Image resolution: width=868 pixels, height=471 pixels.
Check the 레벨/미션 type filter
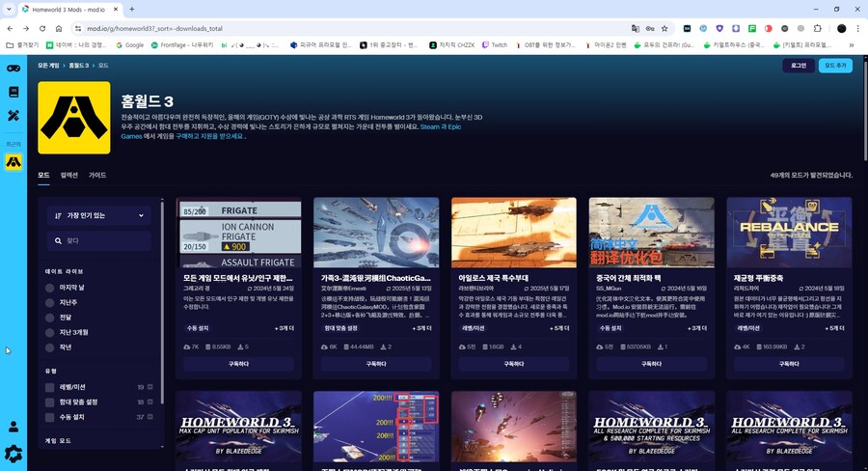(50, 387)
